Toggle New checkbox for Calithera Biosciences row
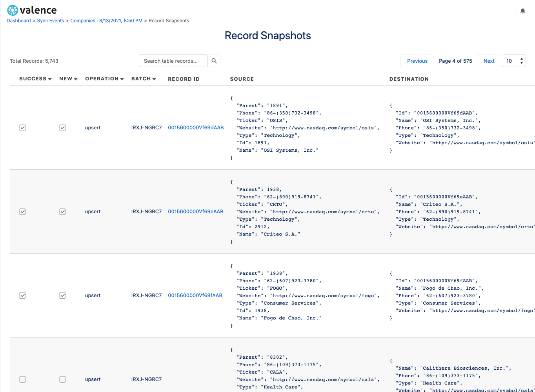 pyautogui.click(x=63, y=379)
